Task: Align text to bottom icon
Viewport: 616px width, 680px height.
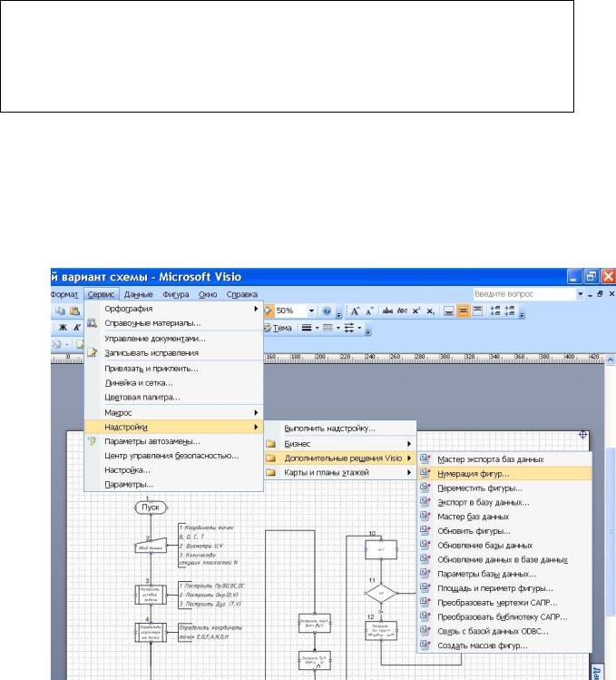Action: coord(449,310)
